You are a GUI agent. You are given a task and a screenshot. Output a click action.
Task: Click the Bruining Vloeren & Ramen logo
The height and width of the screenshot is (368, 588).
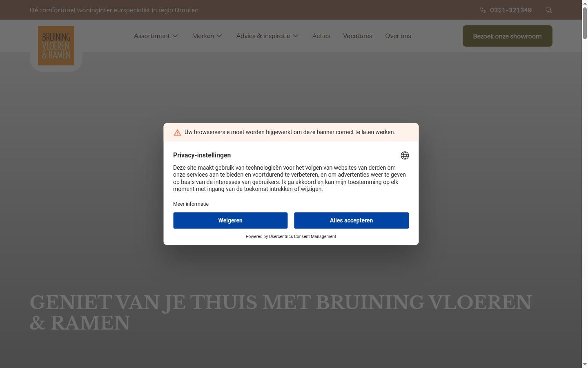pos(56,46)
